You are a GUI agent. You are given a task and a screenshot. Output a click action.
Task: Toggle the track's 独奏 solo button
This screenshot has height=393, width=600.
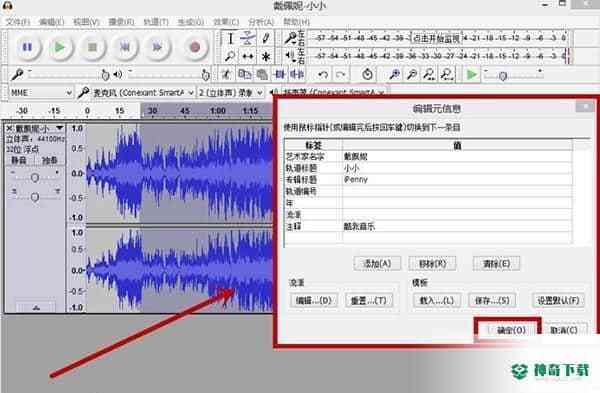click(50, 160)
